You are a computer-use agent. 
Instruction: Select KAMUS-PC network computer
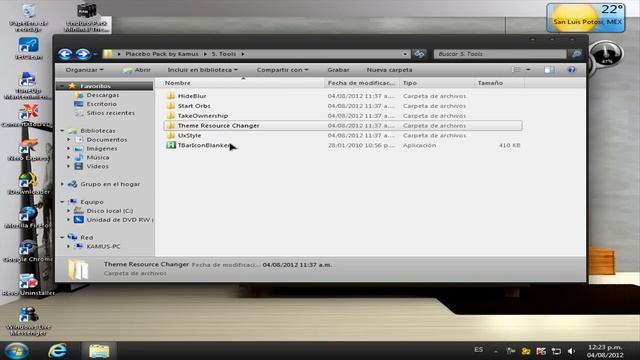click(x=103, y=247)
